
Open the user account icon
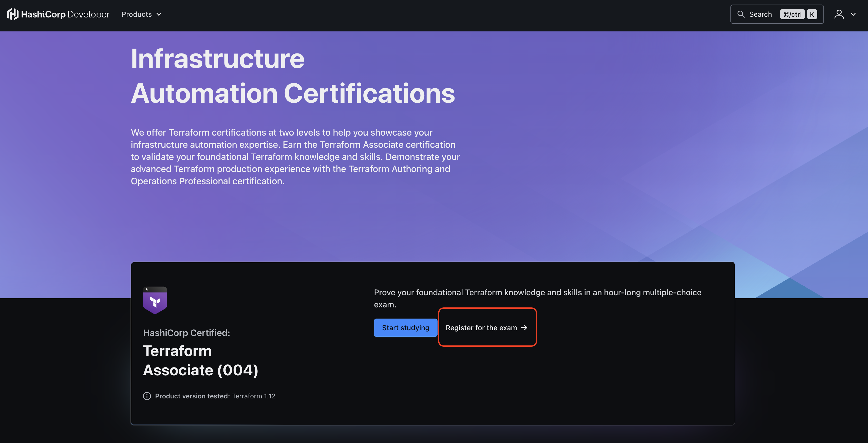(839, 14)
